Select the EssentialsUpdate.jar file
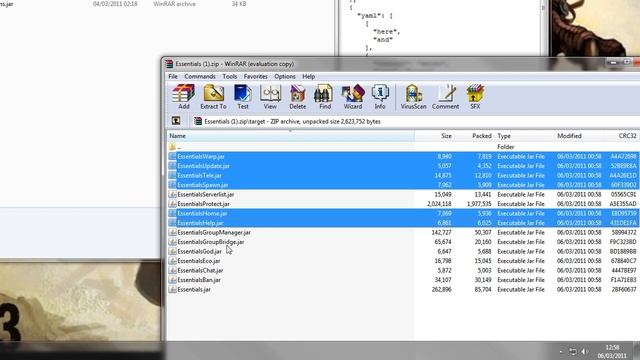 tap(403, 166)
